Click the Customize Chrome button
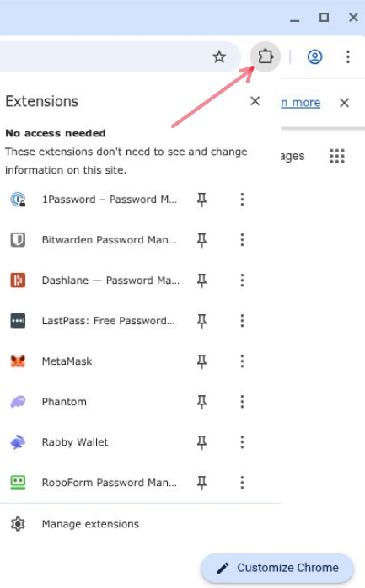Screen dimensions: 365x588 point(277,568)
